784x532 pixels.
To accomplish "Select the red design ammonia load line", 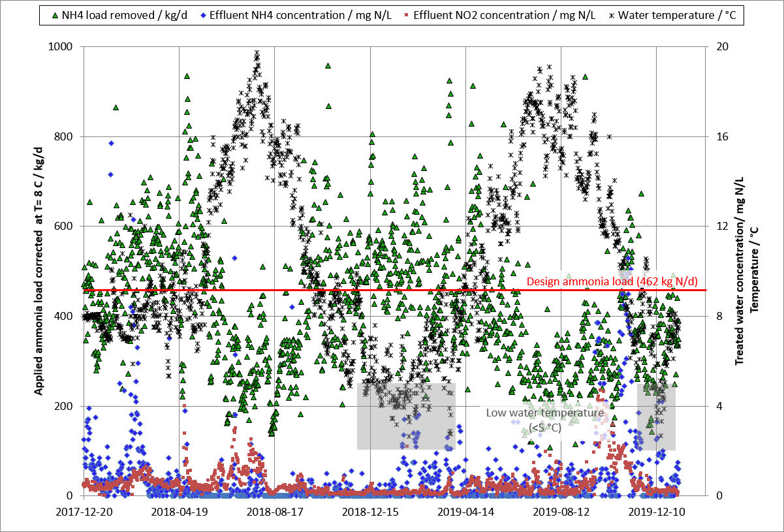I will 394,290.
